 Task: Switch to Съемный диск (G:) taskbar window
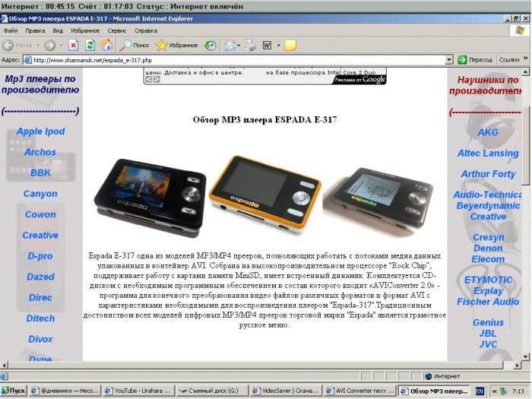click(x=211, y=391)
